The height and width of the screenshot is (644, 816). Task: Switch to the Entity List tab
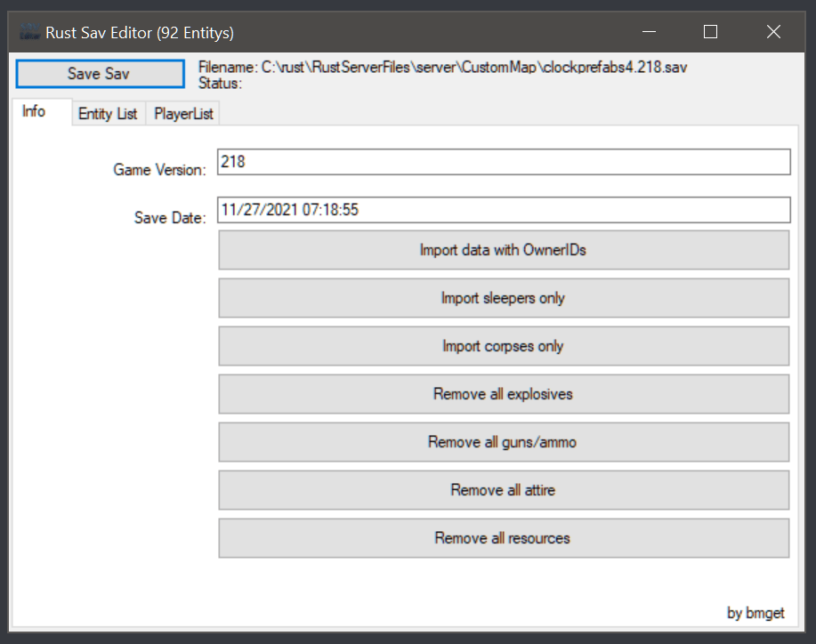(x=107, y=113)
